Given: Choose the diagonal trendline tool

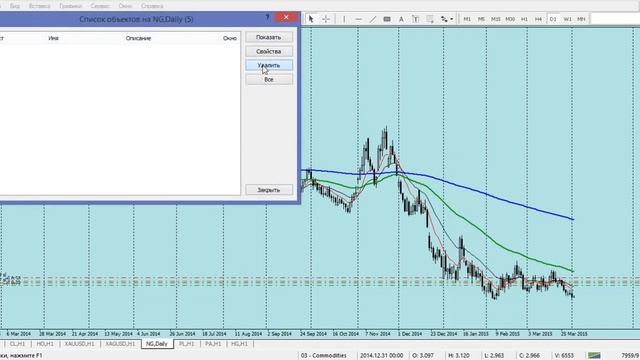Looking at the screenshot, I should (373, 19).
